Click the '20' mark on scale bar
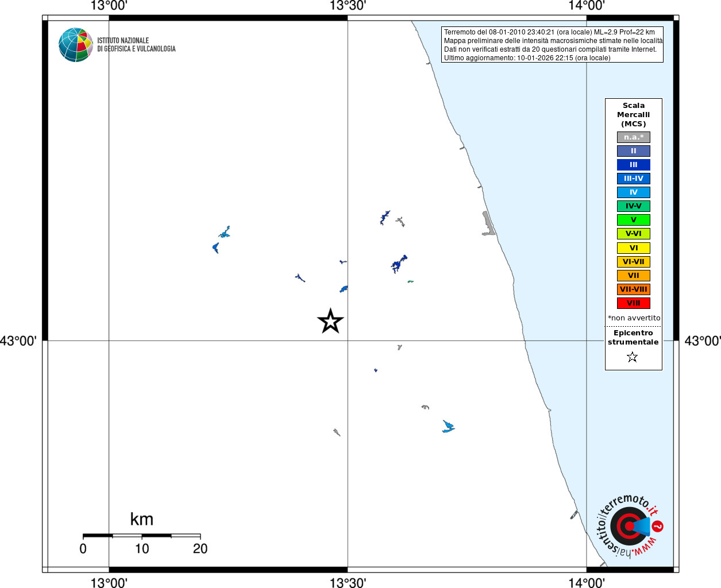Viewport: 721px width, 588px height. point(200,549)
